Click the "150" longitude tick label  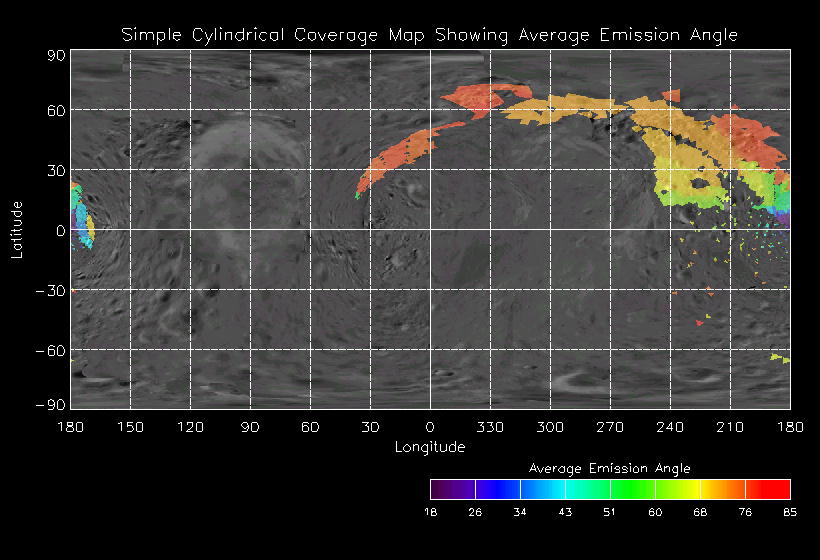[x=130, y=427]
